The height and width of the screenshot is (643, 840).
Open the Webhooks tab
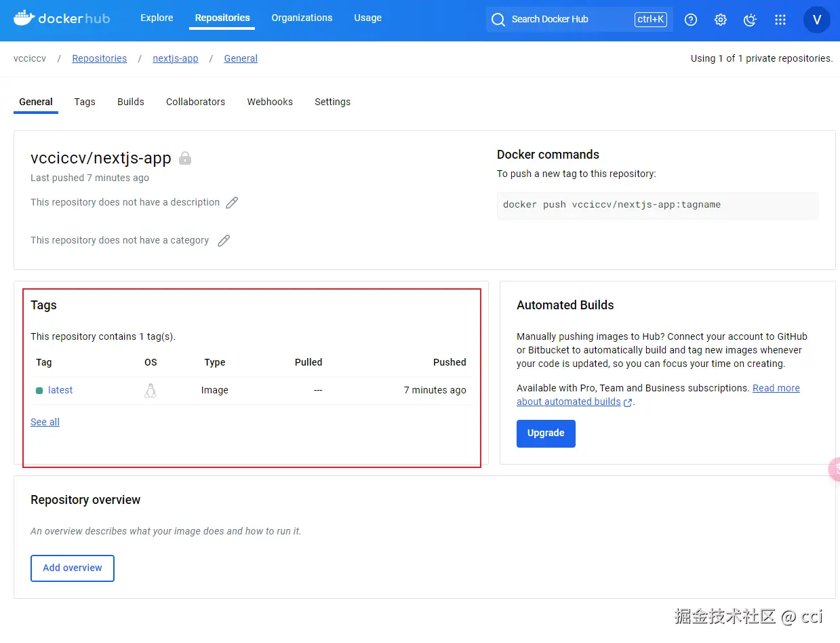tap(270, 102)
